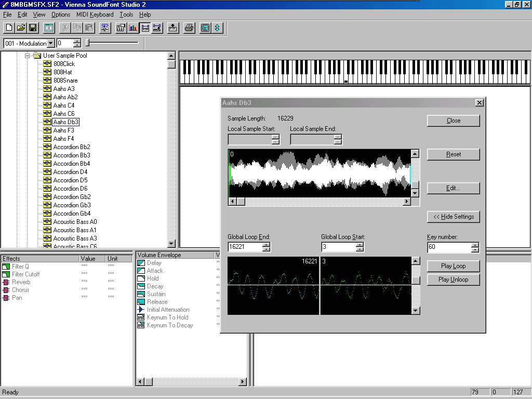Click the Global Loop End input field

[246, 247]
